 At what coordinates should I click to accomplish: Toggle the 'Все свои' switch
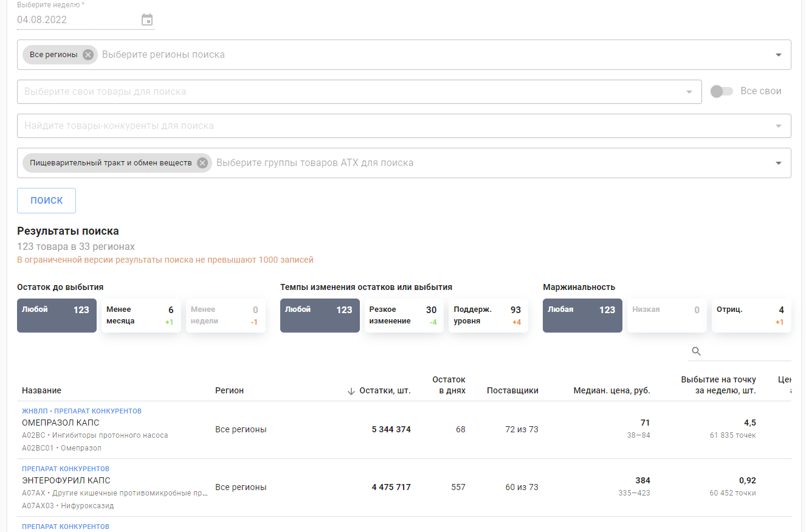click(722, 91)
